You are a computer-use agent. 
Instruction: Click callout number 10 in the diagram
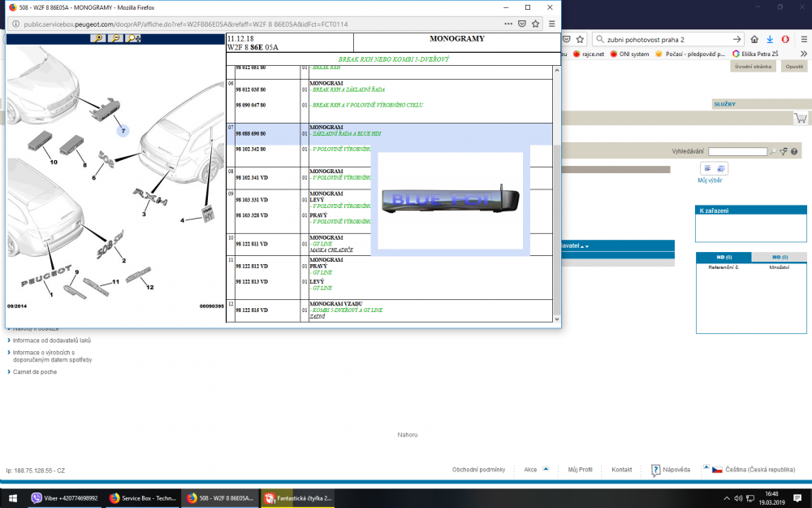click(54, 162)
